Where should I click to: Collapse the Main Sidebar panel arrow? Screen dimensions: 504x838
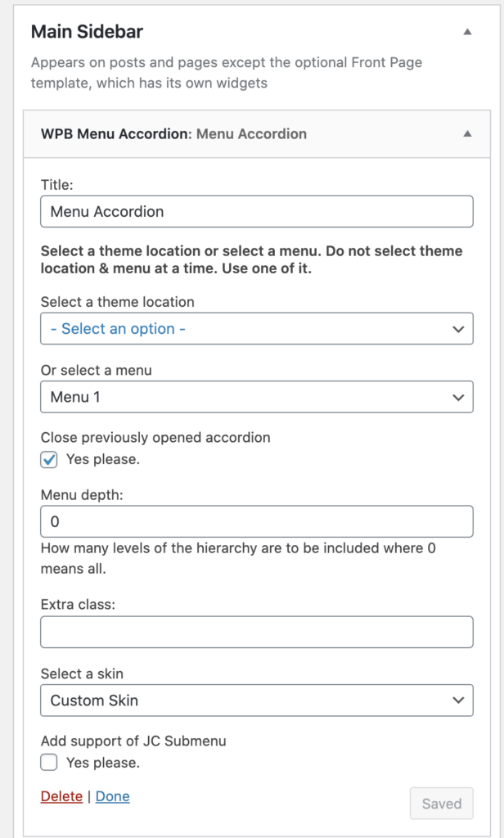pos(468,32)
